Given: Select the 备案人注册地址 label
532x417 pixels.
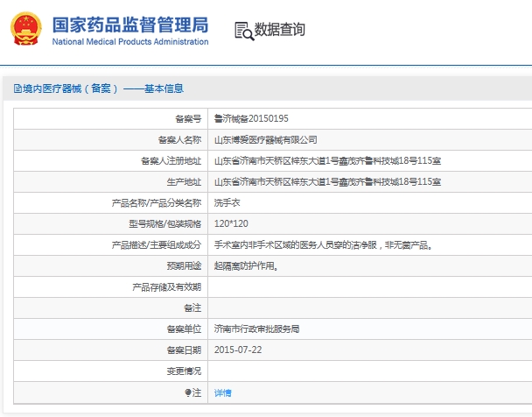Looking at the screenshot, I should coord(171,161).
